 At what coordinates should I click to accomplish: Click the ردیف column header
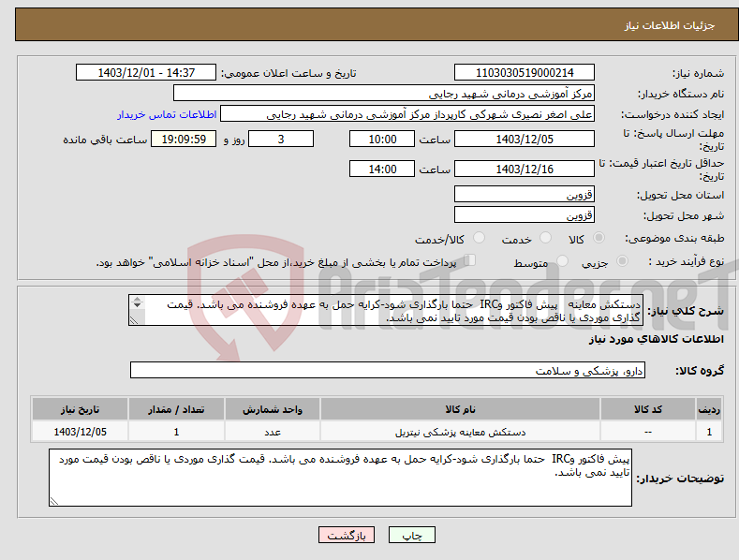coord(709,409)
